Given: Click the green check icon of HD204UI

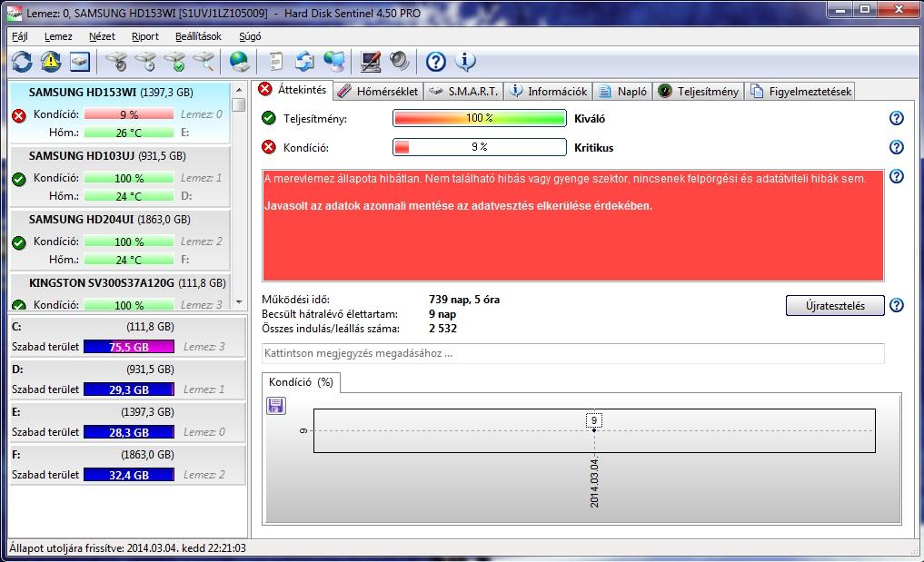Looking at the screenshot, I should [19, 242].
